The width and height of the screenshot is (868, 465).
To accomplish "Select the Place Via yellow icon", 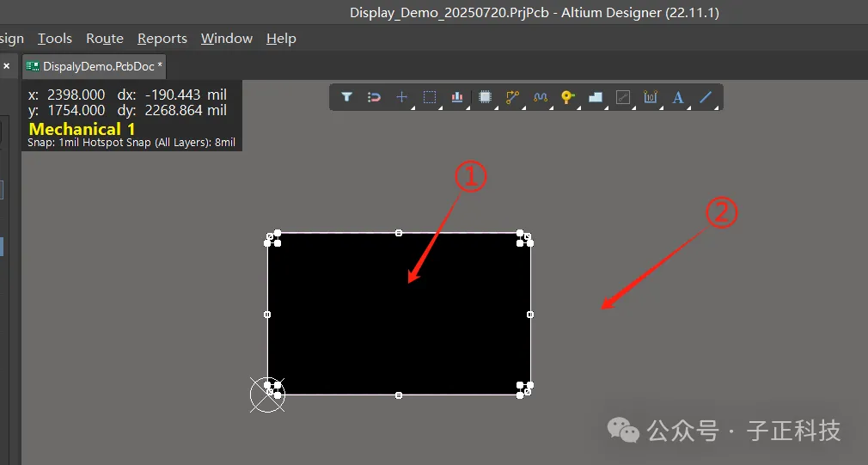I will tap(568, 97).
